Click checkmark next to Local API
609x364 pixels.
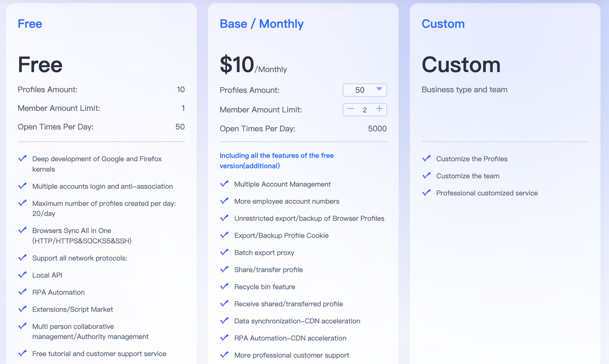[22, 275]
